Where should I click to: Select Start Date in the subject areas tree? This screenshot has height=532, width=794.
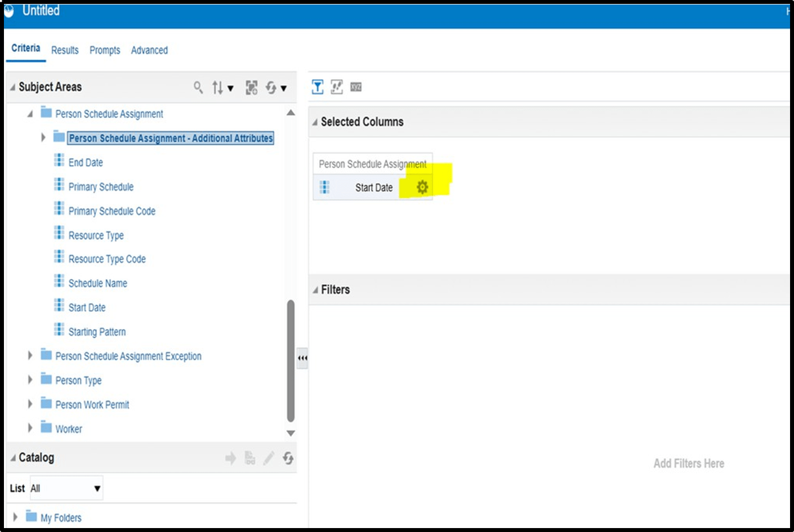[87, 307]
